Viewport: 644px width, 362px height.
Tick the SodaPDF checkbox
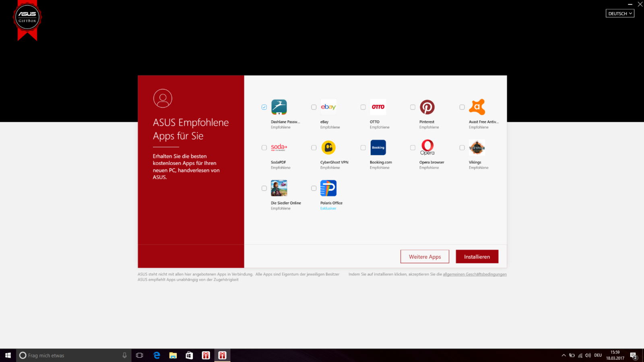point(264,148)
